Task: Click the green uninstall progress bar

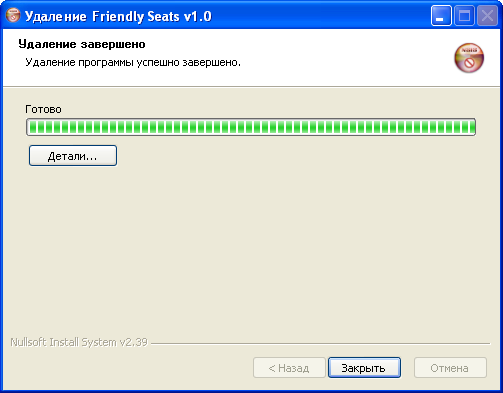Action: (251, 127)
